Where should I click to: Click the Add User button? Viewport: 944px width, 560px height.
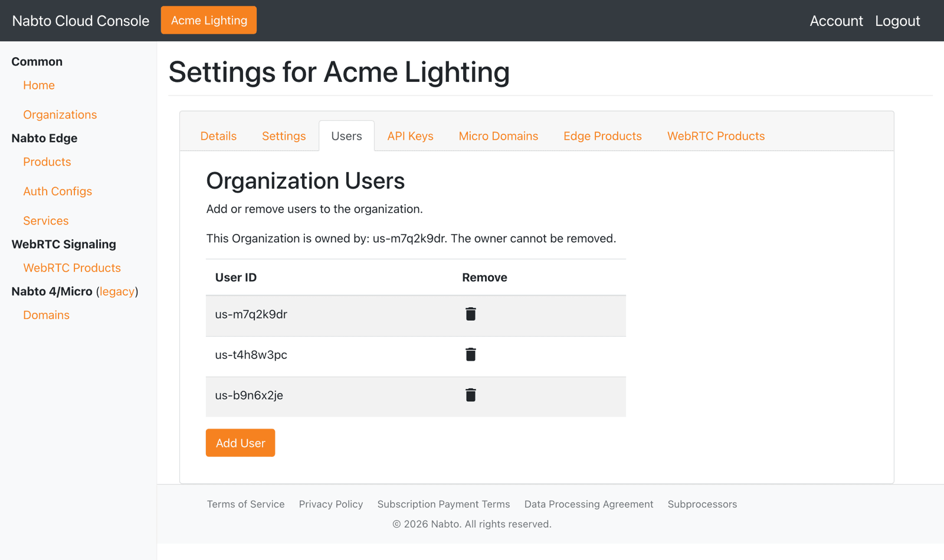click(240, 443)
